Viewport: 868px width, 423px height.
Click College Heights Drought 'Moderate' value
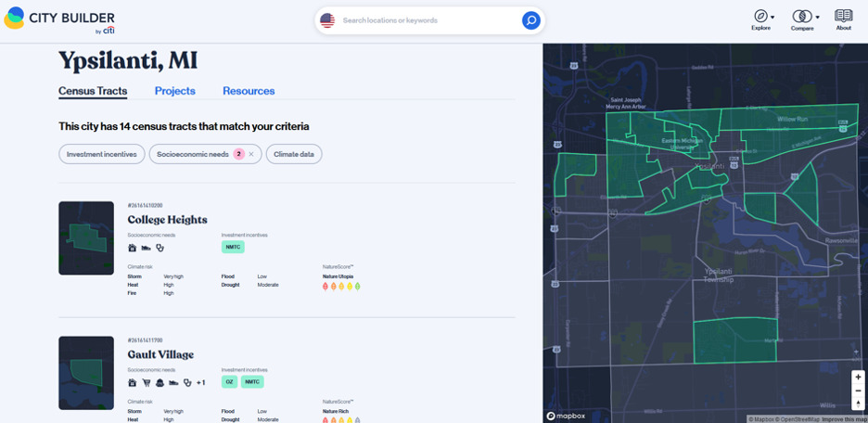(x=268, y=285)
